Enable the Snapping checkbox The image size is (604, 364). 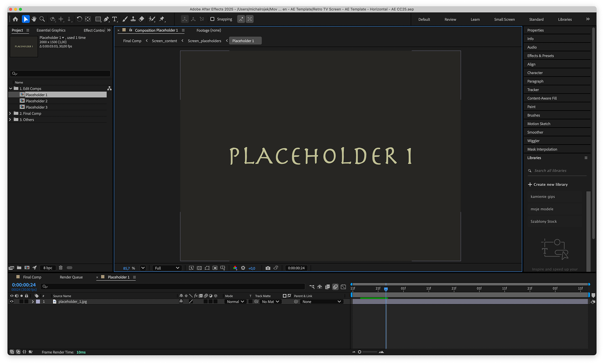[212, 19]
